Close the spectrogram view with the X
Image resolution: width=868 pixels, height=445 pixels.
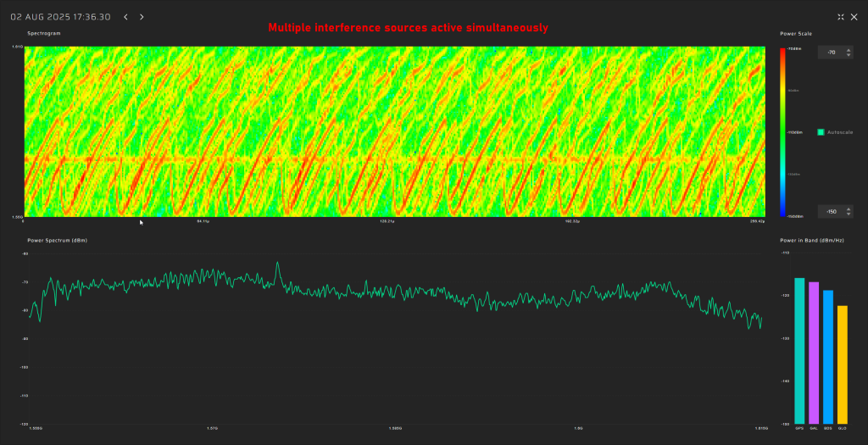pos(854,17)
